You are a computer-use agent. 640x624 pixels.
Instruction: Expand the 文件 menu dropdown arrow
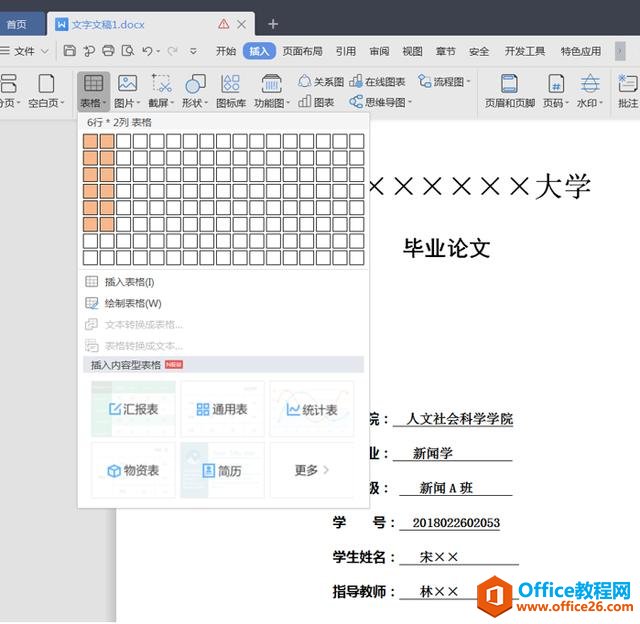[45, 51]
